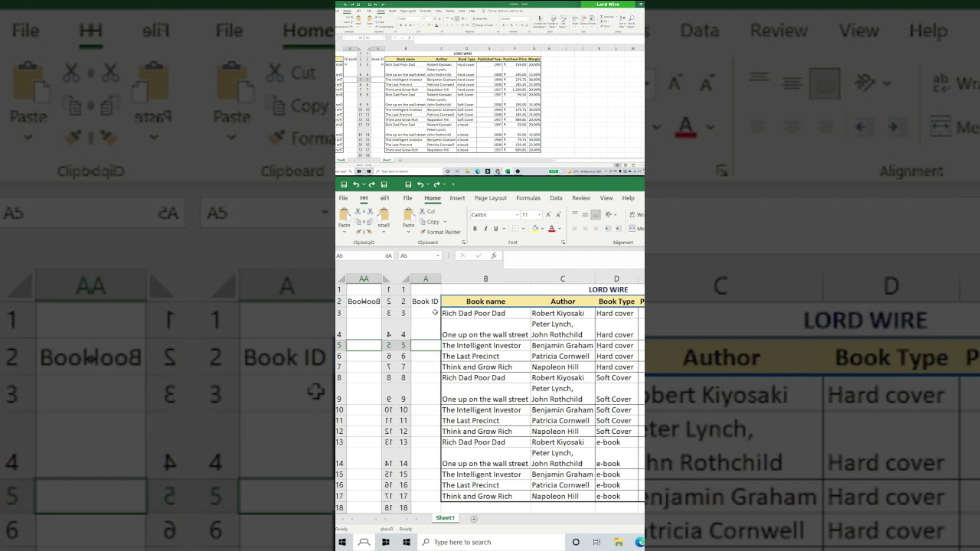
Task: Click the unmirrored Book ID cell in the enlarged sheet
Action: 426,302
